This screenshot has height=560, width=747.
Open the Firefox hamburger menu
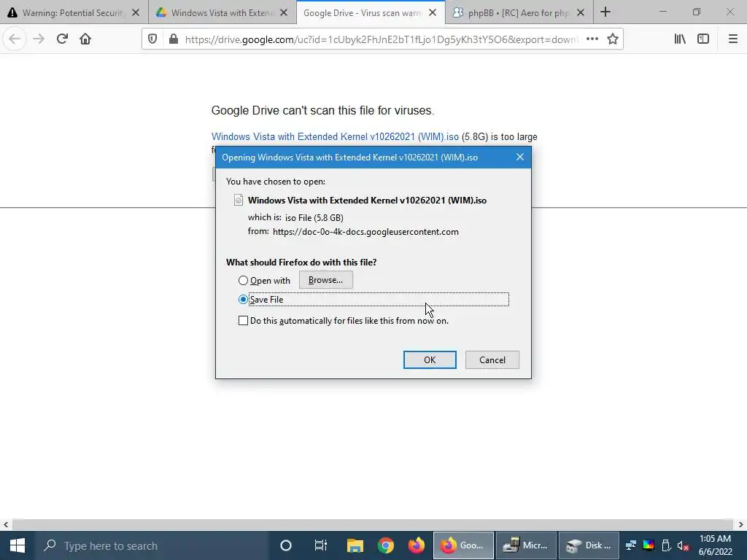click(733, 39)
